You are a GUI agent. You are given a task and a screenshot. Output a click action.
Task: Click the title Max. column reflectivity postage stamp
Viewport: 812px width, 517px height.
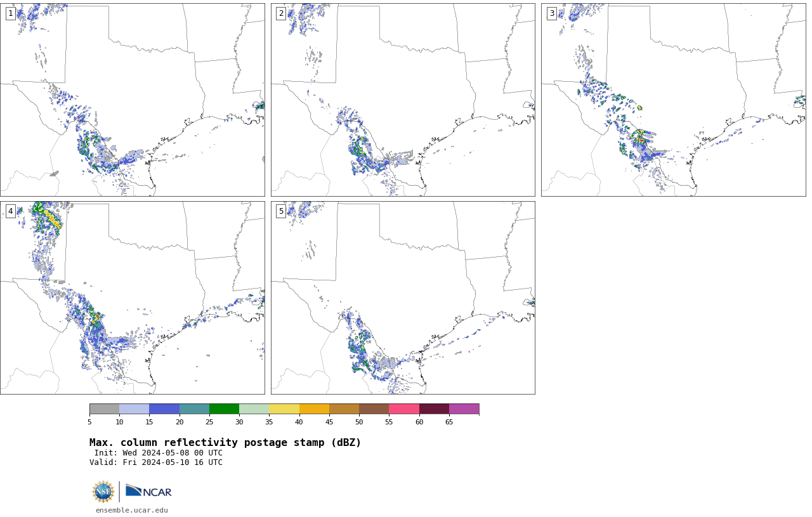[x=225, y=443]
